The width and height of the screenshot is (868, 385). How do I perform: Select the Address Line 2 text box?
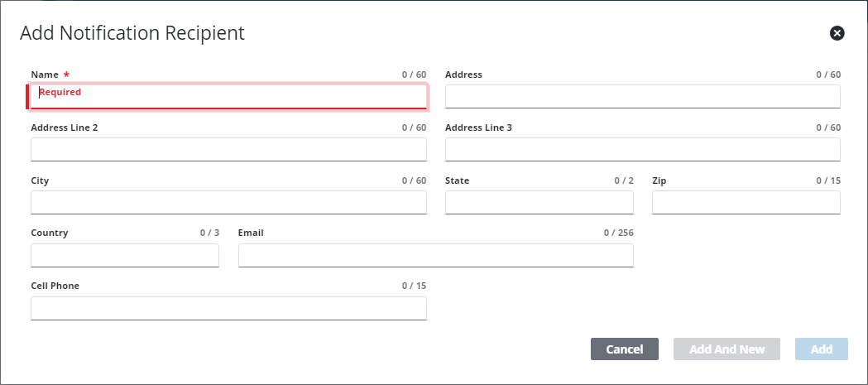click(228, 149)
